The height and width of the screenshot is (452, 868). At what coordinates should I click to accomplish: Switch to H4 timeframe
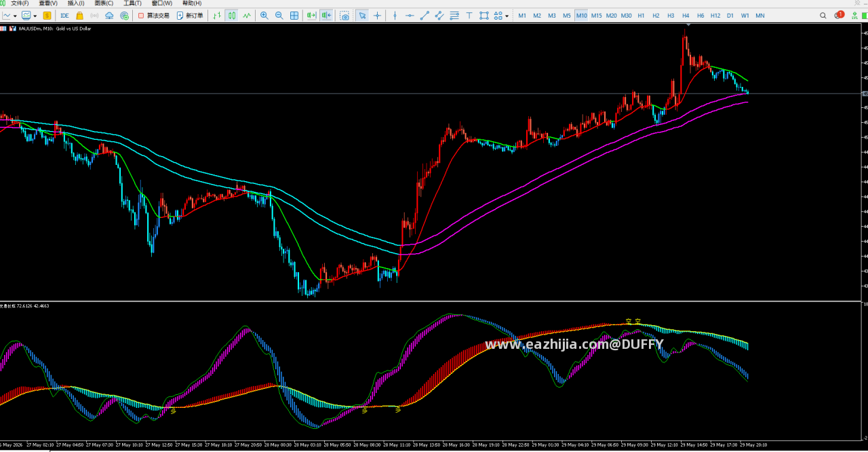(x=686, y=16)
